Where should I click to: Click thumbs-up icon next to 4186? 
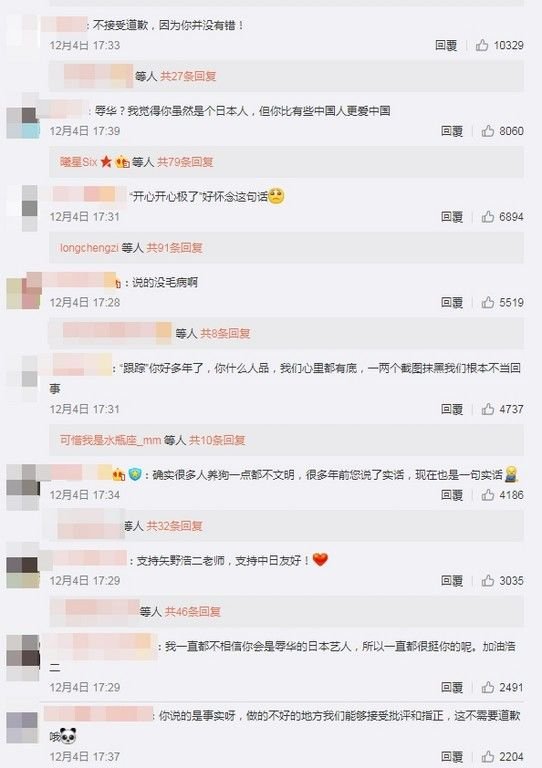pyautogui.click(x=488, y=495)
